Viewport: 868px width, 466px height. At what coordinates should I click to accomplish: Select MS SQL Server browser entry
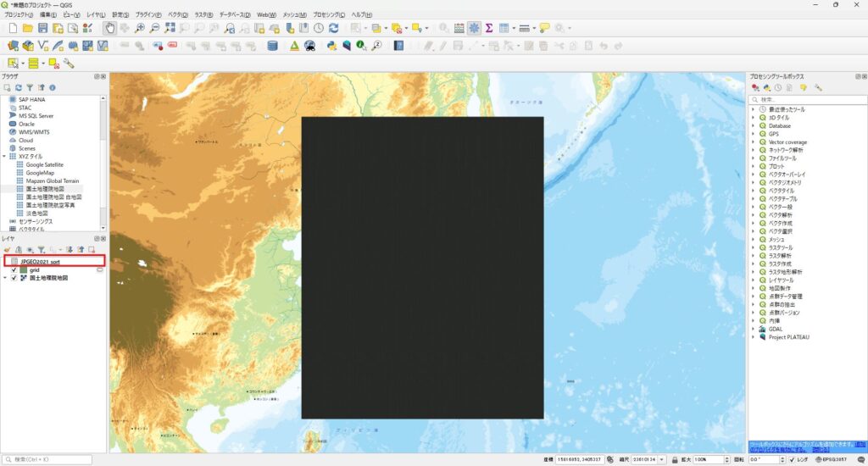point(36,116)
